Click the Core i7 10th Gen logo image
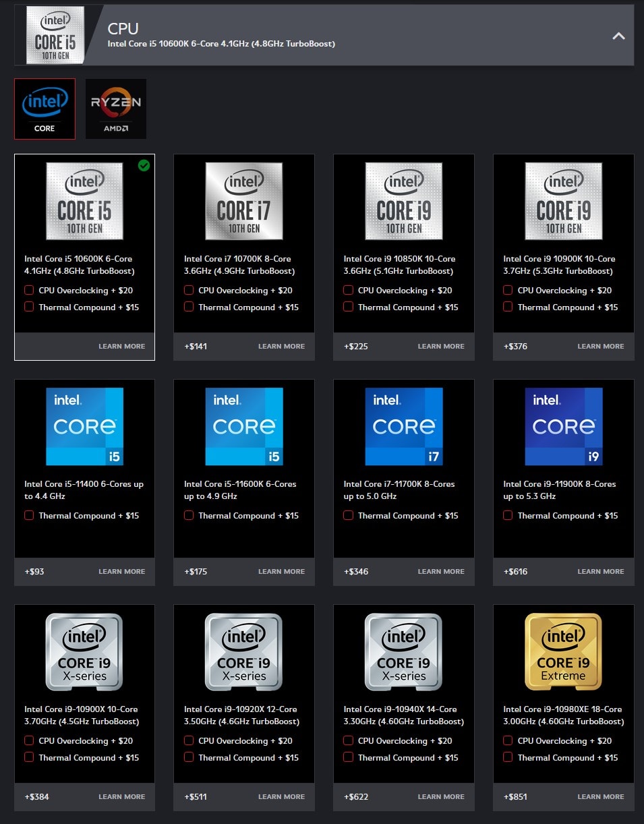The width and height of the screenshot is (644, 824). (x=243, y=201)
